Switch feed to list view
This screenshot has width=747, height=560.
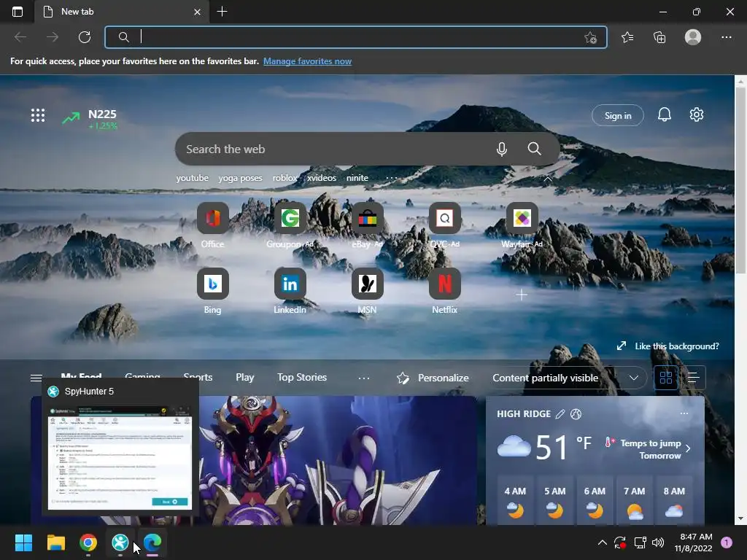693,378
